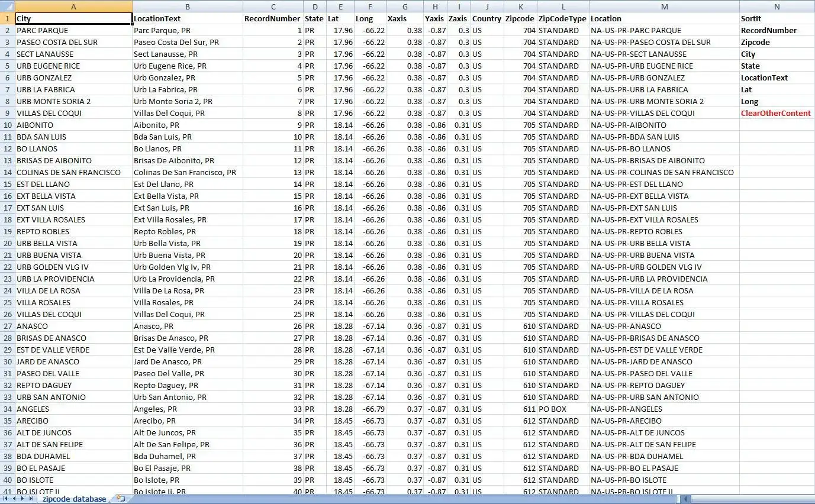Select column A header
The image size is (815, 504).
73,7
